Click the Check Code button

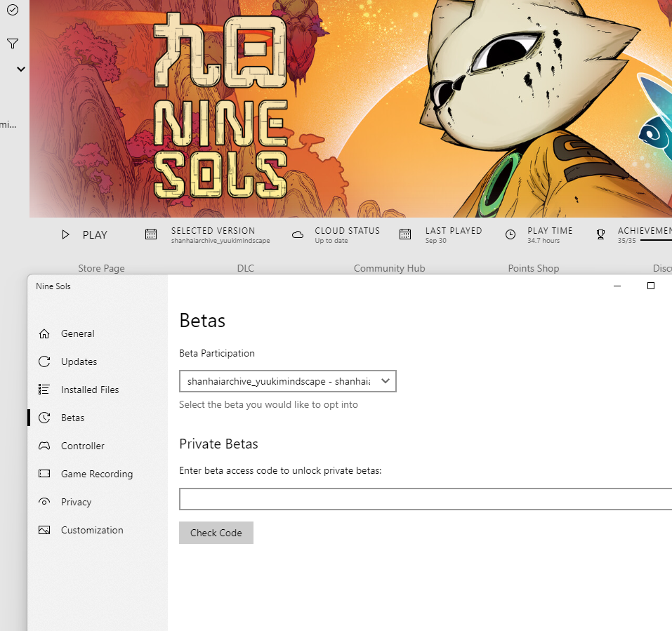(x=216, y=533)
